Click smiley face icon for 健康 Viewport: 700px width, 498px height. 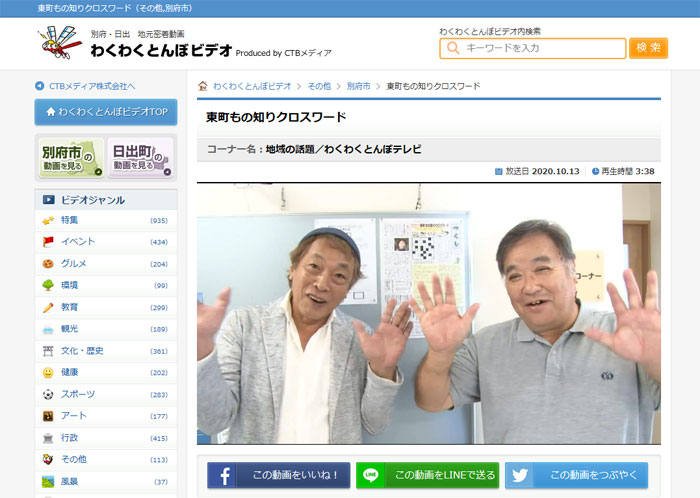(x=48, y=373)
